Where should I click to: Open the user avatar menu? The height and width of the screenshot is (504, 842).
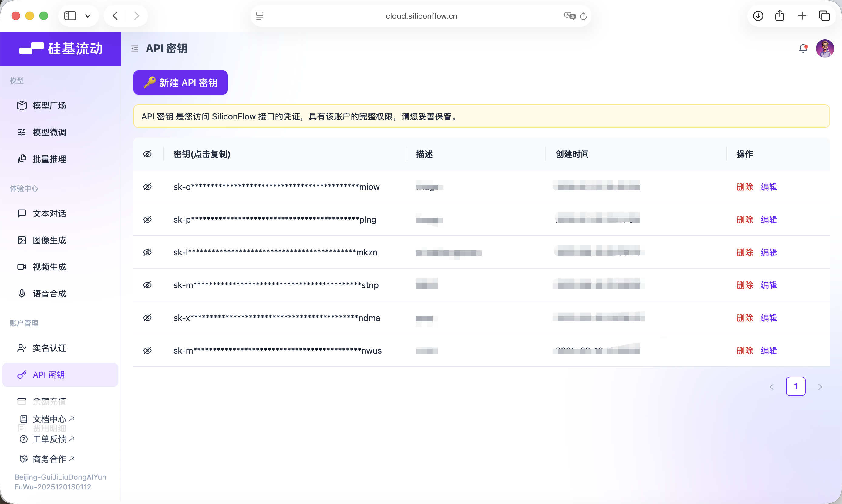[824, 49]
